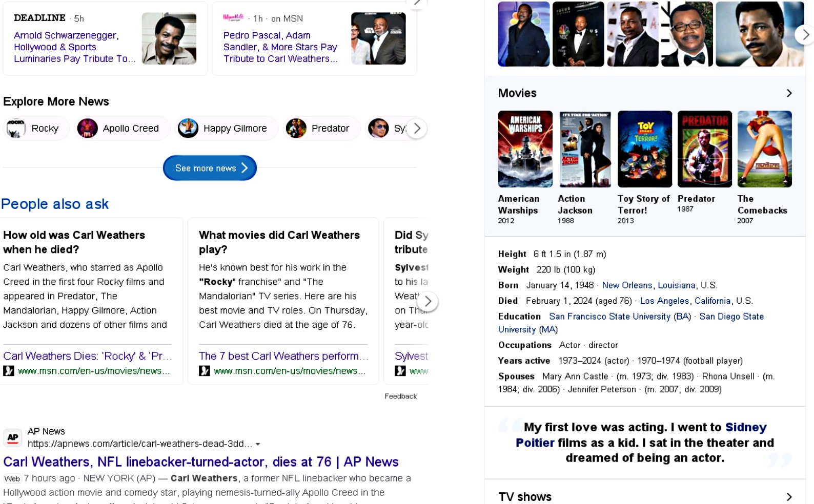Click the 'Height 6 ft 1.5 in' row
This screenshot has width=814, height=504.
(x=552, y=254)
